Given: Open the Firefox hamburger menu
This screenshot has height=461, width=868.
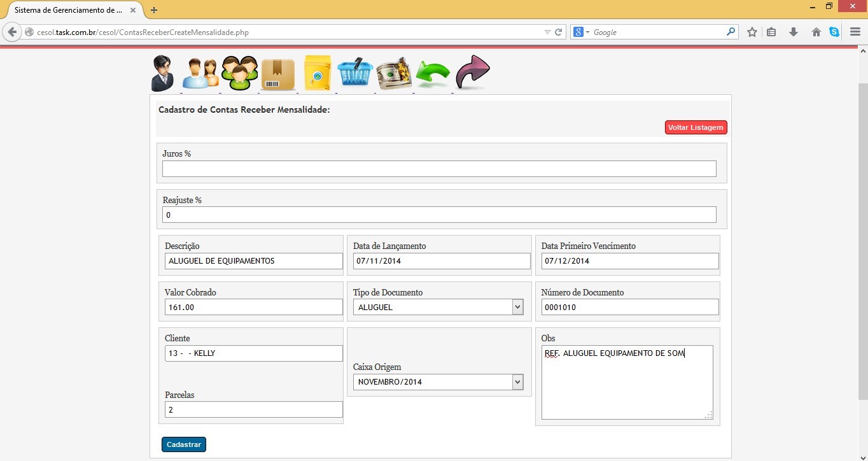Looking at the screenshot, I should [855, 32].
